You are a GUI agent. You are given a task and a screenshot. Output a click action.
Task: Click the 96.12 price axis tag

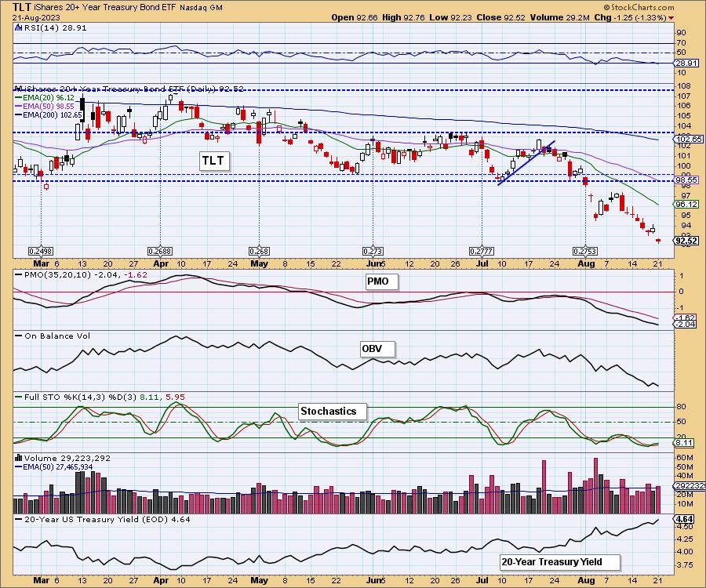coord(686,205)
